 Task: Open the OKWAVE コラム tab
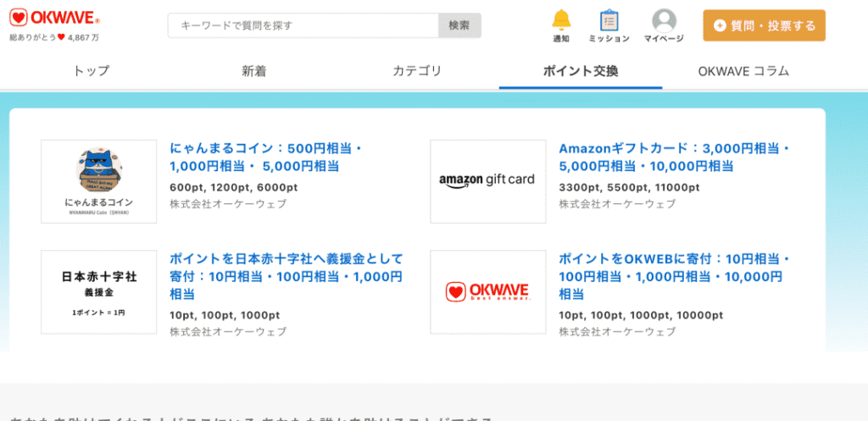point(743,71)
